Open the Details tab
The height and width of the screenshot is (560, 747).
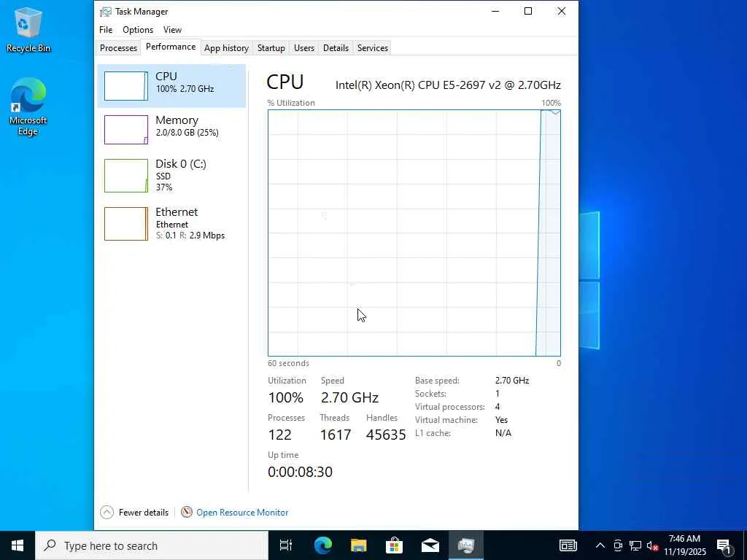[336, 47]
